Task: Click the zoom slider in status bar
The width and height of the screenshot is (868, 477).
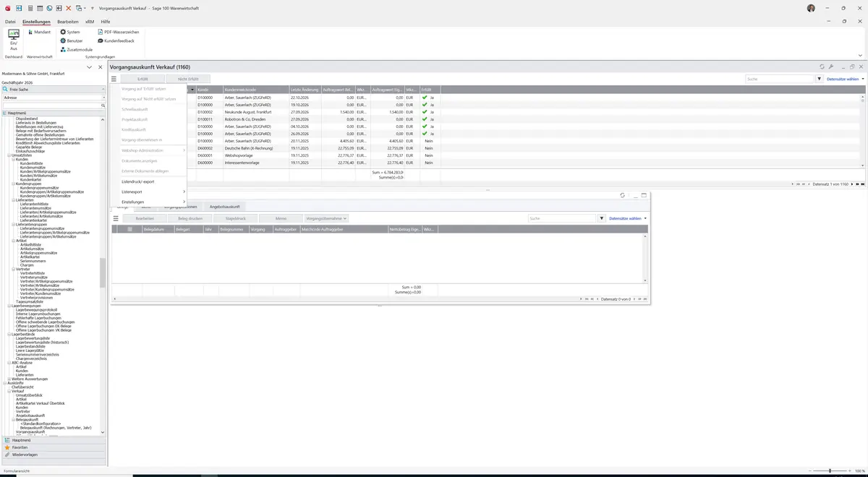Action: (829, 471)
